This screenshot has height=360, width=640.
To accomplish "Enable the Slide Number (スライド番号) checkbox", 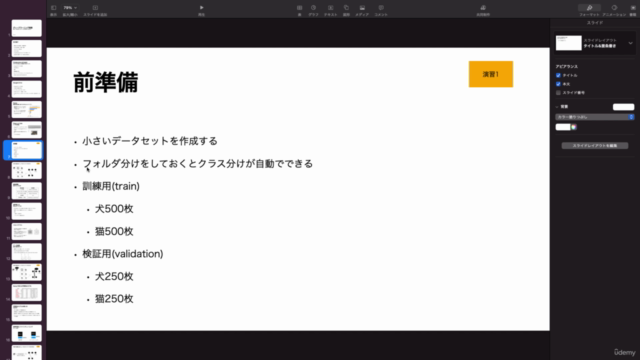I will pyautogui.click(x=558, y=93).
